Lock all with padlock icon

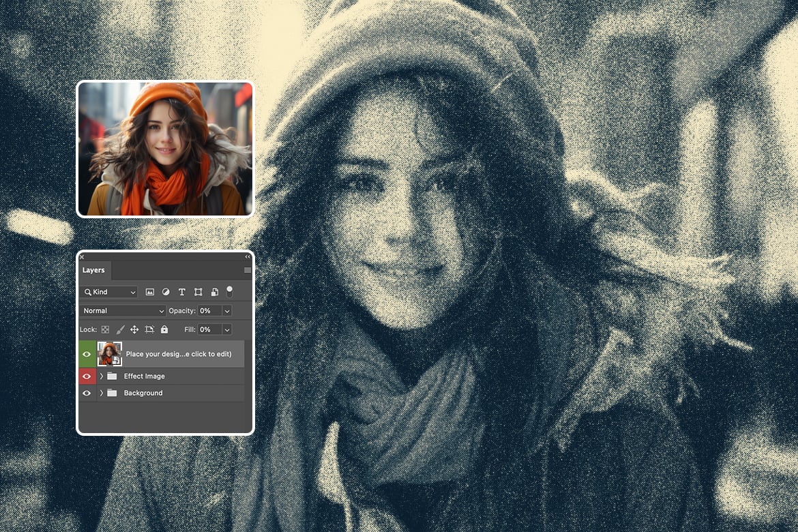pyautogui.click(x=164, y=329)
